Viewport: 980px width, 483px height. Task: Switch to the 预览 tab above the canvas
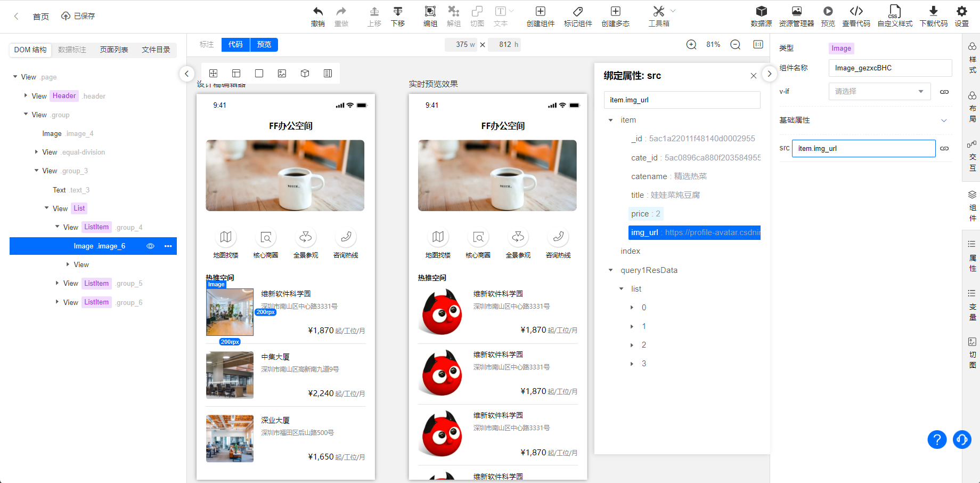click(x=264, y=45)
